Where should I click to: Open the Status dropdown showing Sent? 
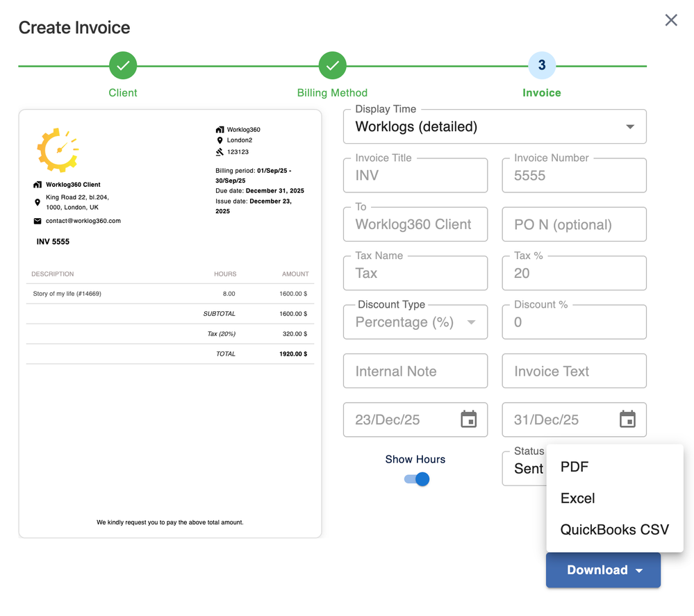pyautogui.click(x=524, y=468)
